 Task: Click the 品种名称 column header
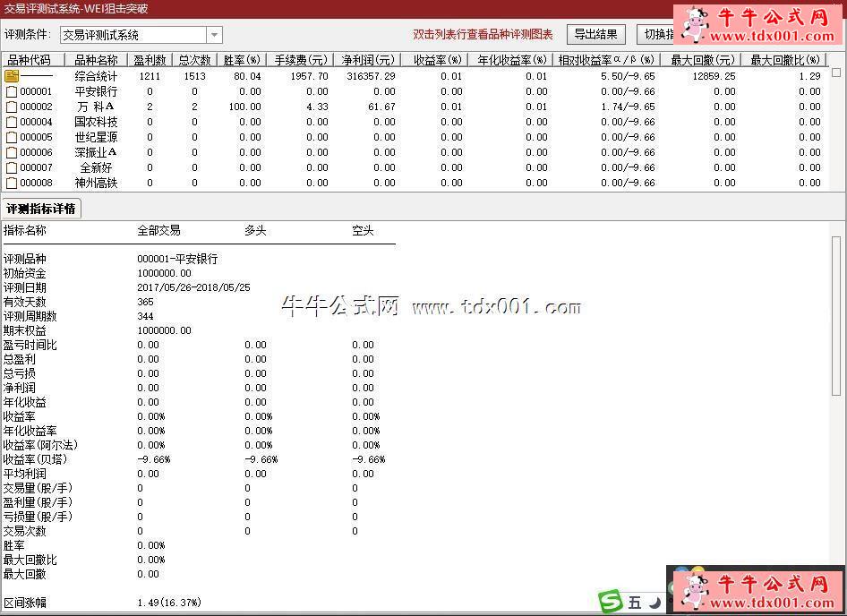tap(96, 60)
